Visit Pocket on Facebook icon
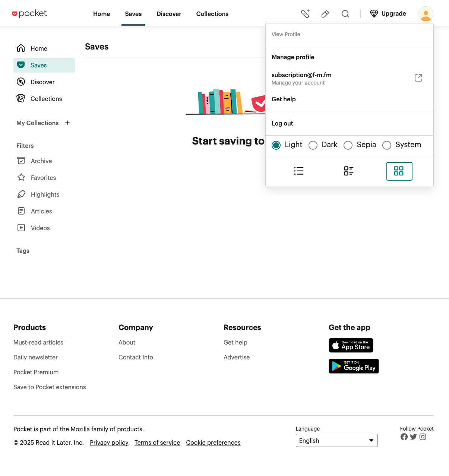The width and height of the screenshot is (449, 476). [404, 437]
